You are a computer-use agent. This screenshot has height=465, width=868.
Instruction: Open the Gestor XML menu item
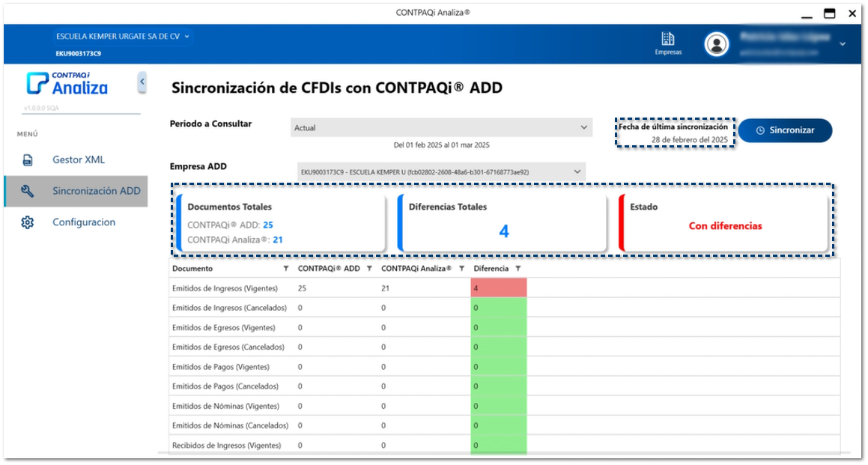[x=76, y=160]
